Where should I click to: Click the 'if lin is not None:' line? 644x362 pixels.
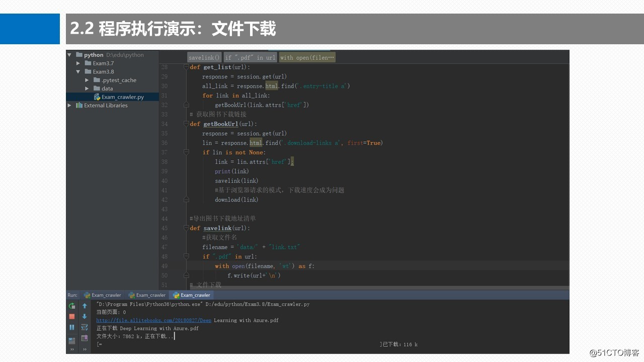point(234,152)
